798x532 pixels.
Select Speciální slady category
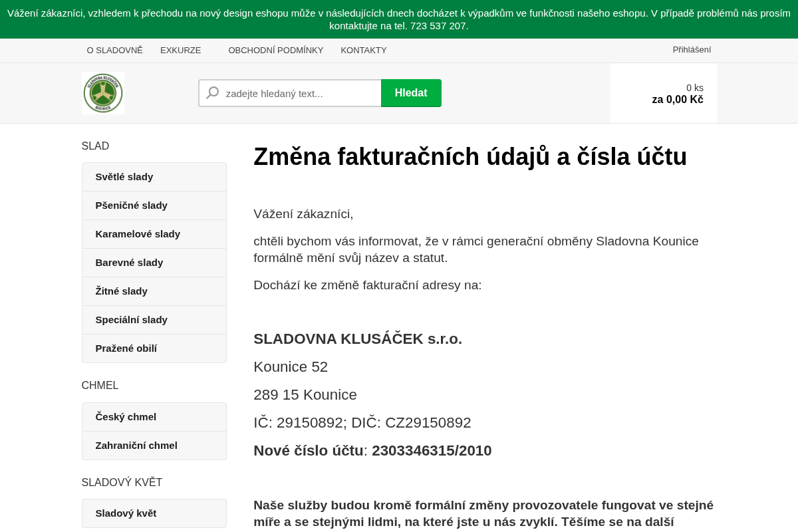coord(154,320)
